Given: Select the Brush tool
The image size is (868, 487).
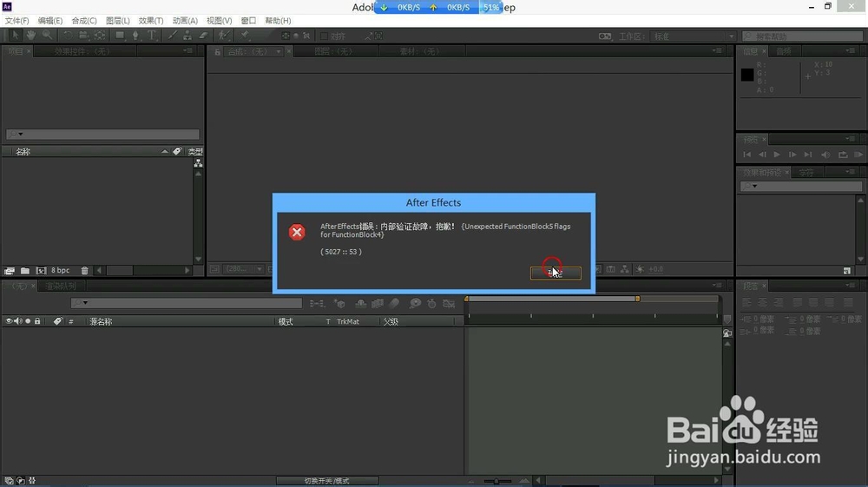Looking at the screenshot, I should click(172, 36).
